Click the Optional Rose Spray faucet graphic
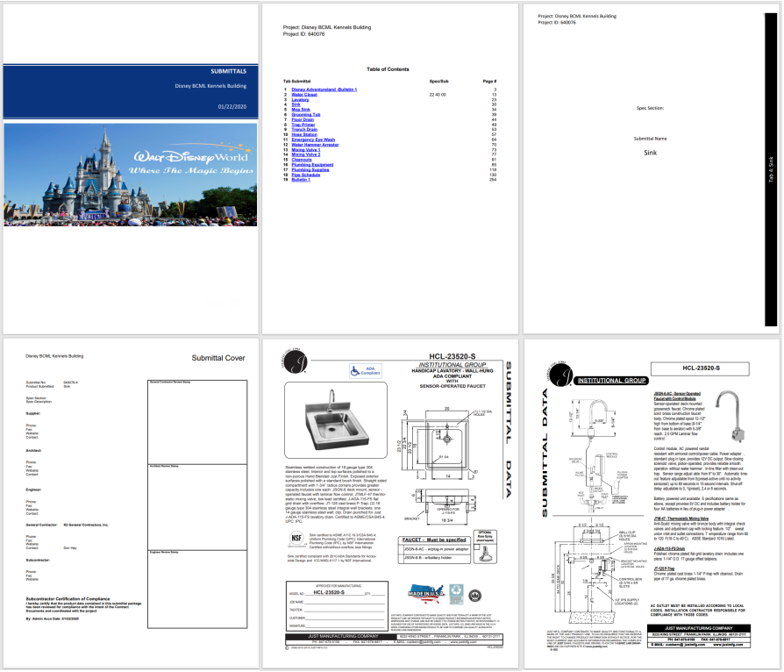Screen dimensions: 784x672 [485, 553]
